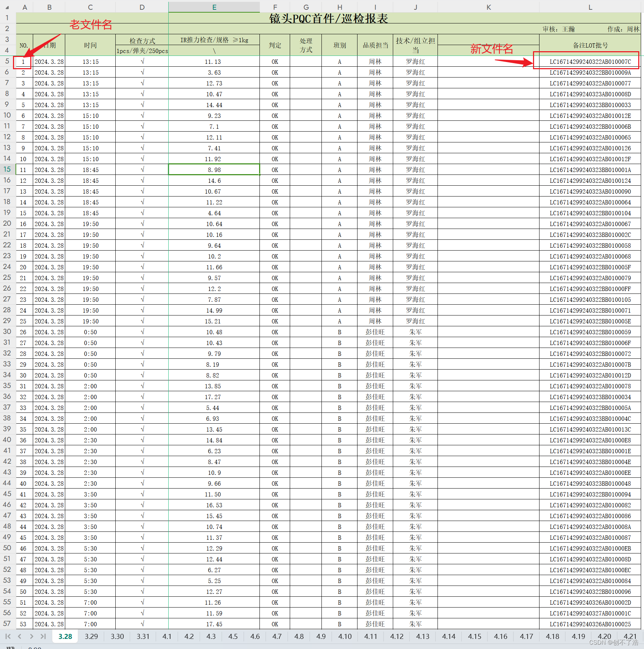Select the 4.5 sheet tab

233,636
